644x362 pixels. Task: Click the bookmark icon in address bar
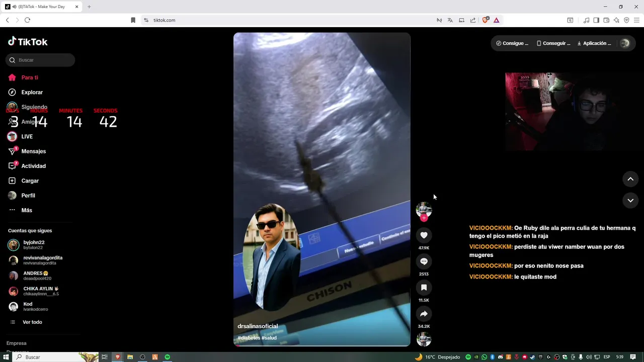[133, 20]
